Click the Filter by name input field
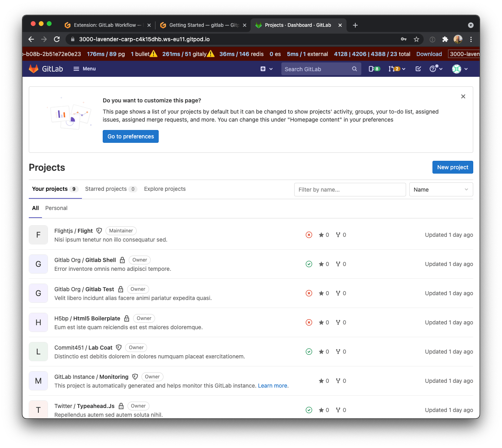 [350, 189]
